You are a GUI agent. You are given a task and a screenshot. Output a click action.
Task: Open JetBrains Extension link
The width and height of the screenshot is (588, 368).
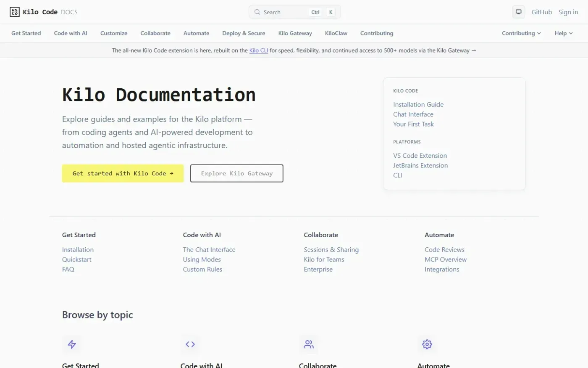point(420,165)
